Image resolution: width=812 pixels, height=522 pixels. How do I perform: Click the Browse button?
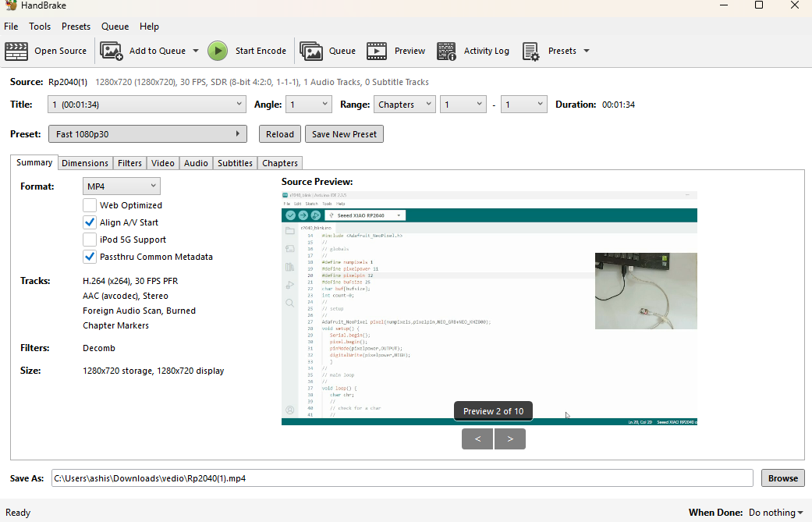(x=783, y=478)
